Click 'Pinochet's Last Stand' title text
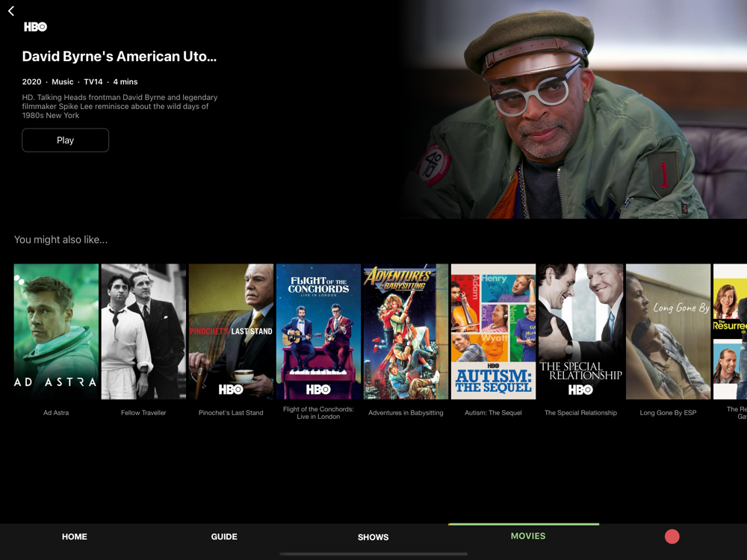 [x=231, y=413]
